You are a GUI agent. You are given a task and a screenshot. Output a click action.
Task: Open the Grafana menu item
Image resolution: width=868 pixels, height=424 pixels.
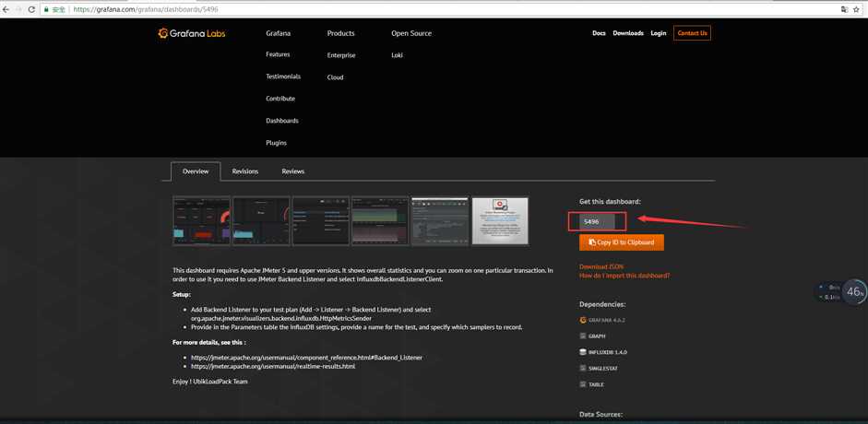pos(278,33)
